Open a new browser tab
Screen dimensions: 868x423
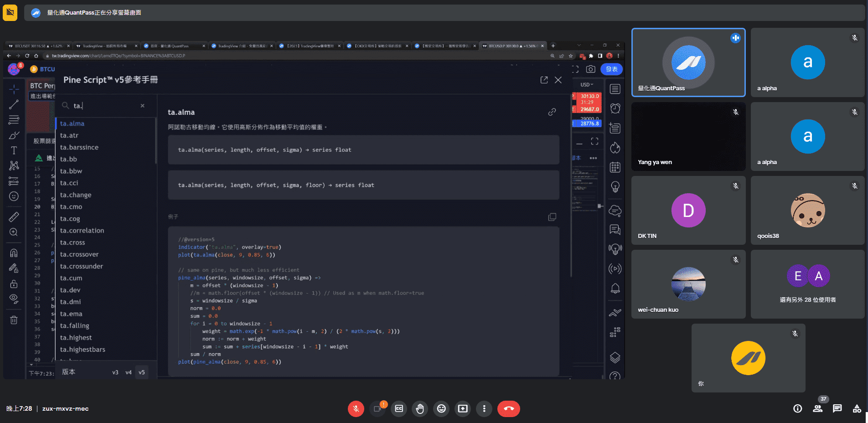553,46
